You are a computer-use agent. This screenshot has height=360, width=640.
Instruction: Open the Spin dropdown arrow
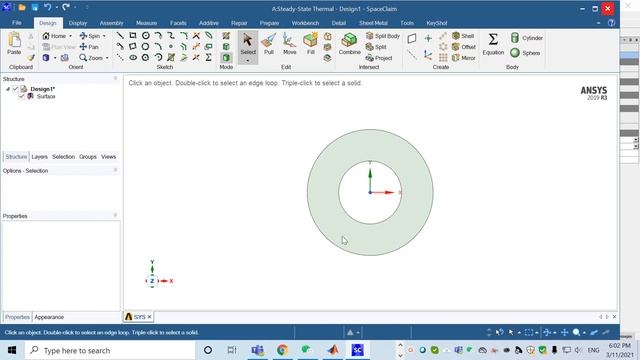[104, 36]
